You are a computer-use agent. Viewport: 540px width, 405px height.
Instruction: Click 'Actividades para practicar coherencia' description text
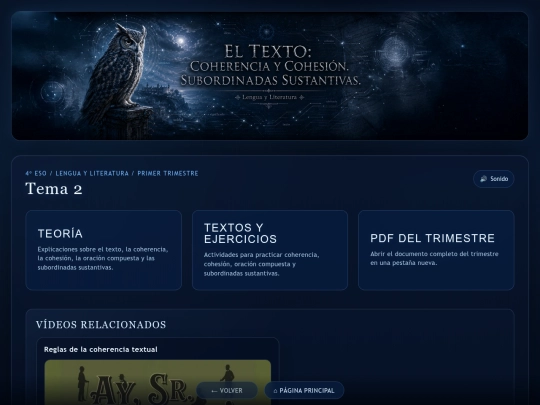(x=261, y=264)
